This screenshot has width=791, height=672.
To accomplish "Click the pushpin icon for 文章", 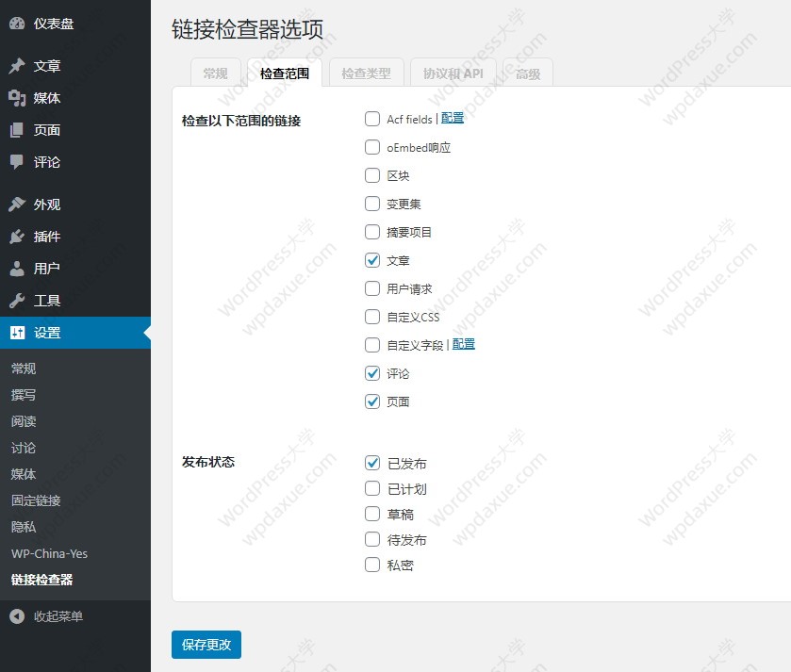I will (x=17, y=66).
